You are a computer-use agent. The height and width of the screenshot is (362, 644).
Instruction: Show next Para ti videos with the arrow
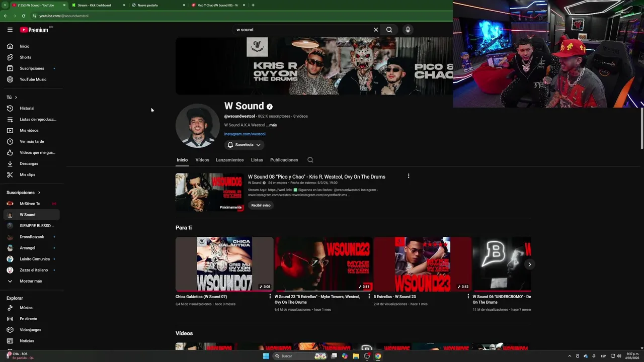pyautogui.click(x=529, y=264)
